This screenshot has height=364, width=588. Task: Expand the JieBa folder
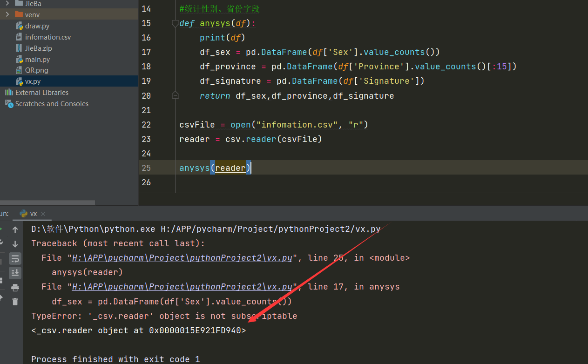(7, 3)
